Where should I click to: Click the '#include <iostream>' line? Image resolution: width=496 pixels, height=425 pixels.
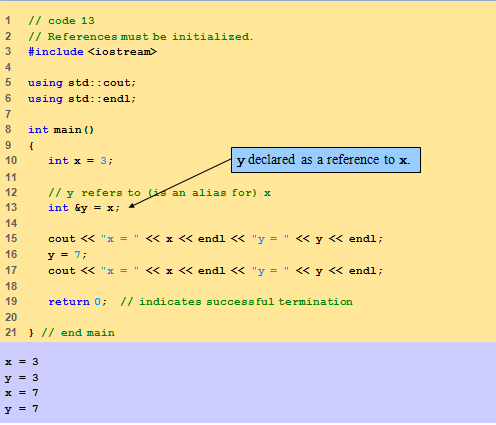click(92, 52)
